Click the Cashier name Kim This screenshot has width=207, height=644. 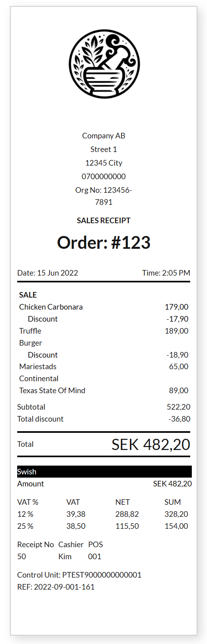click(x=65, y=556)
